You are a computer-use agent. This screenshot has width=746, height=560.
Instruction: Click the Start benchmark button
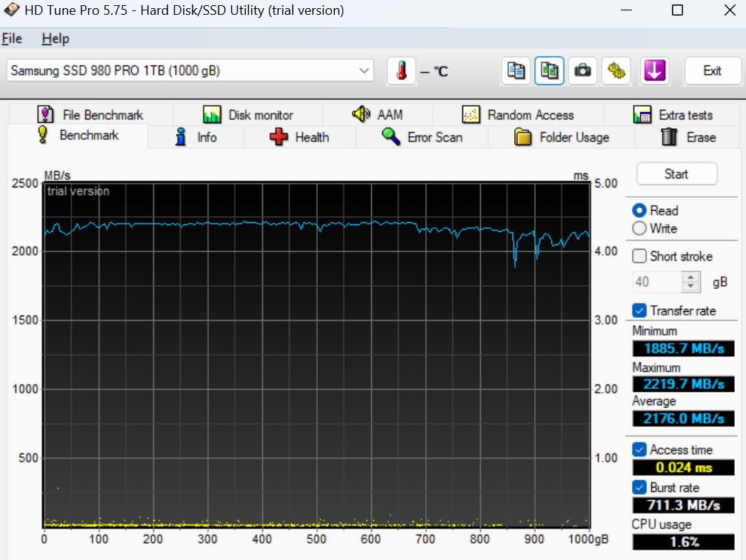(x=676, y=174)
